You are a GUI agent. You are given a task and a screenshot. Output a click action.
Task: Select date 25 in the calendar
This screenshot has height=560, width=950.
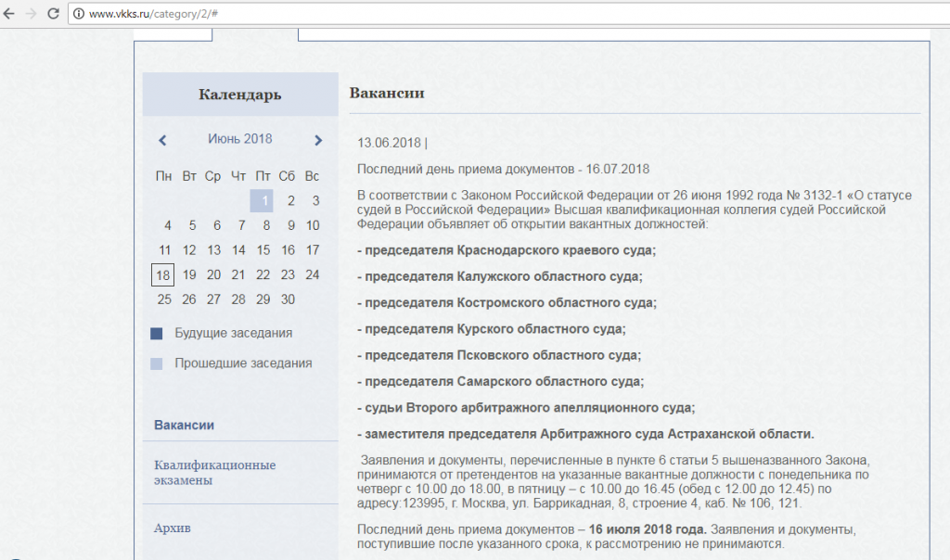(x=164, y=299)
